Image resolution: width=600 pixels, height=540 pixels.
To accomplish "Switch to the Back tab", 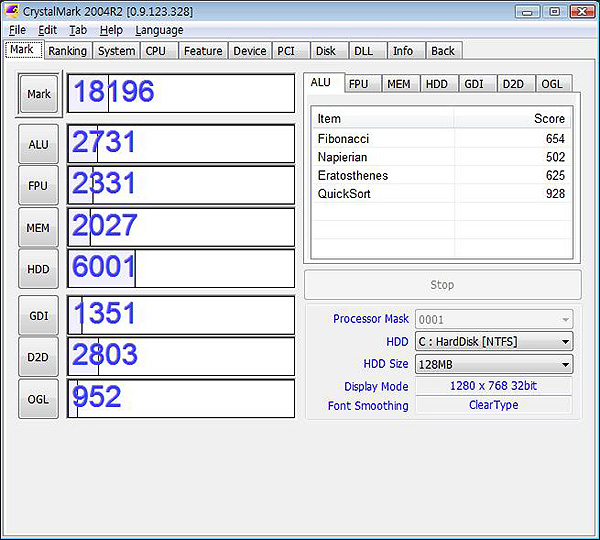I will point(444,51).
